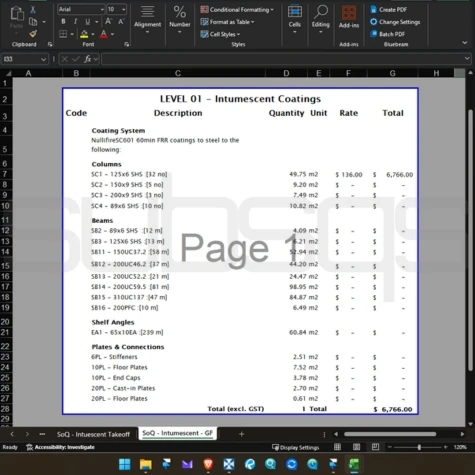Toggle Underline formatting
The height and width of the screenshot is (475, 475).
pyautogui.click(x=87, y=22)
